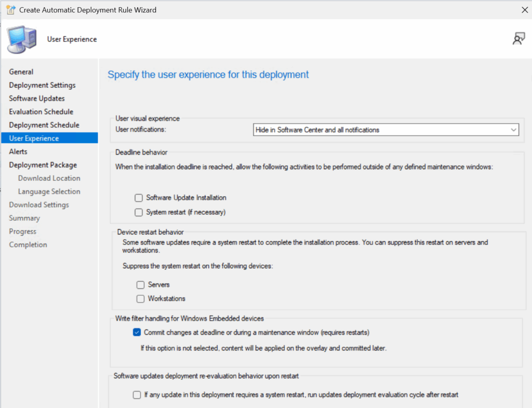Open the Deployment Settings page
The width and height of the screenshot is (532, 408).
(x=42, y=85)
